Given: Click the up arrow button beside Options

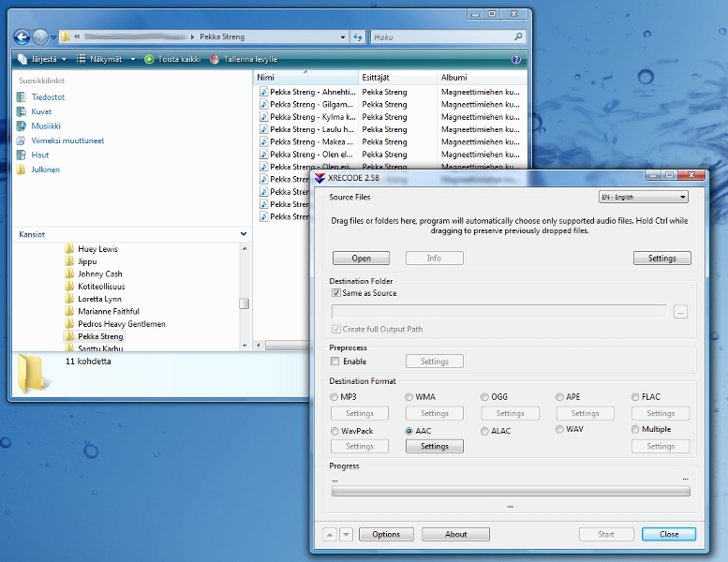Looking at the screenshot, I should (x=330, y=535).
